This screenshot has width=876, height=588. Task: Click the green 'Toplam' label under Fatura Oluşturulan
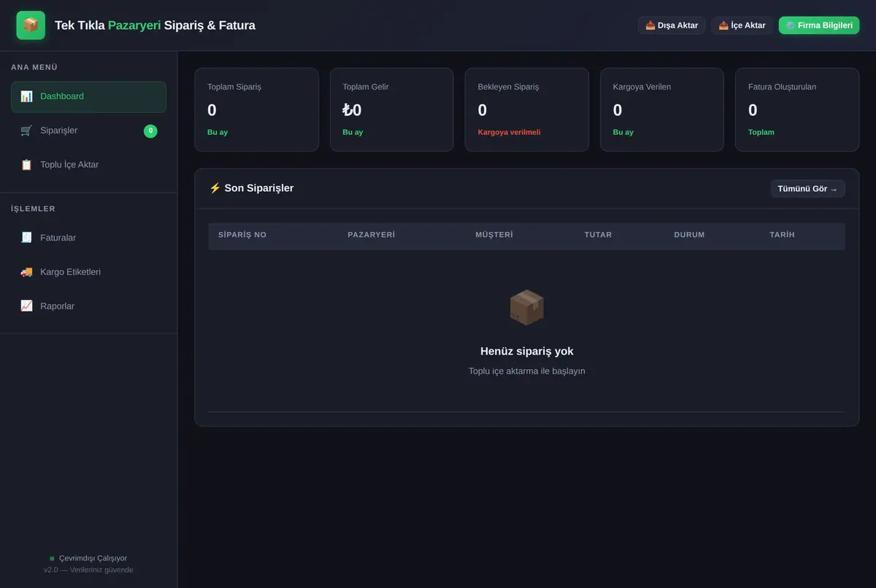click(761, 133)
